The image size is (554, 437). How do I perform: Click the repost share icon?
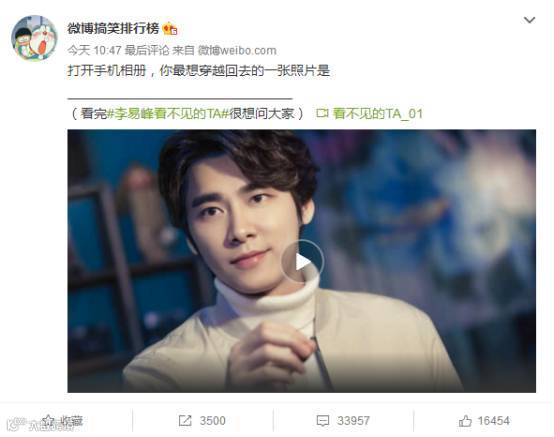pos(185,421)
